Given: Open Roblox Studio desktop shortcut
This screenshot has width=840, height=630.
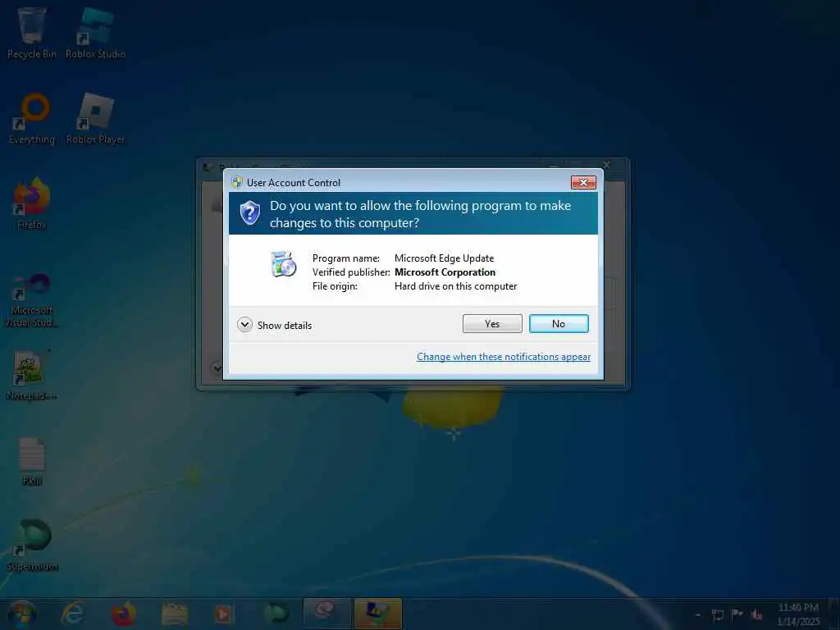Looking at the screenshot, I should [x=95, y=33].
